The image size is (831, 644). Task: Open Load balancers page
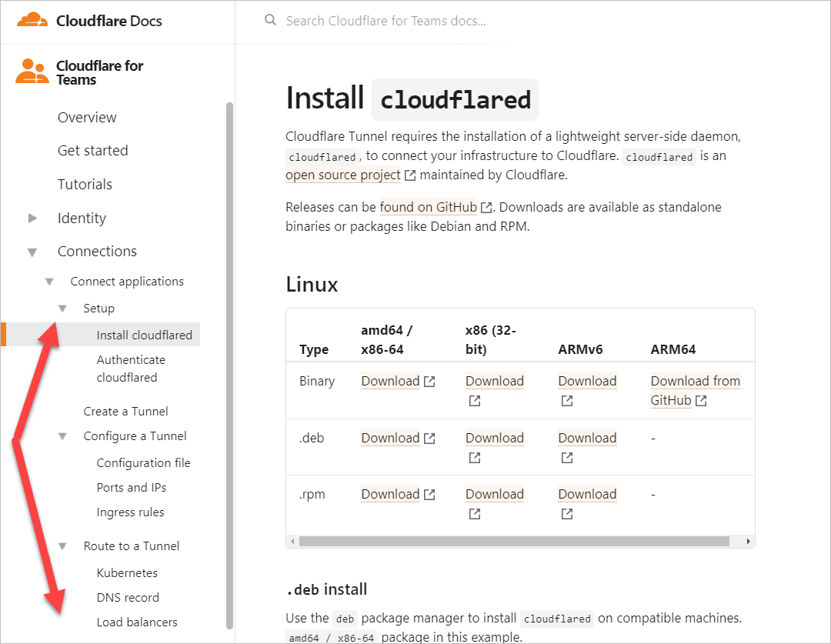pos(137,622)
